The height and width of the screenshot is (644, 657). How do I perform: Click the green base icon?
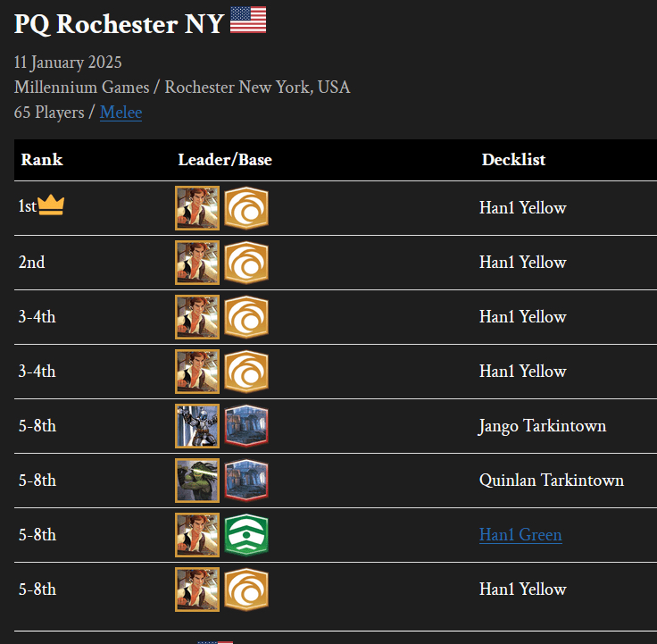point(246,535)
